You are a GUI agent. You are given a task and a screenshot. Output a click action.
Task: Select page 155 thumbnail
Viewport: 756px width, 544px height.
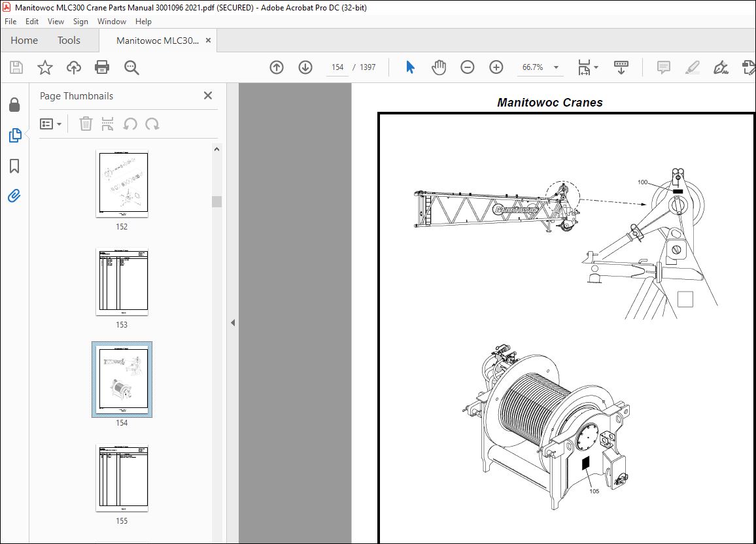click(x=122, y=477)
